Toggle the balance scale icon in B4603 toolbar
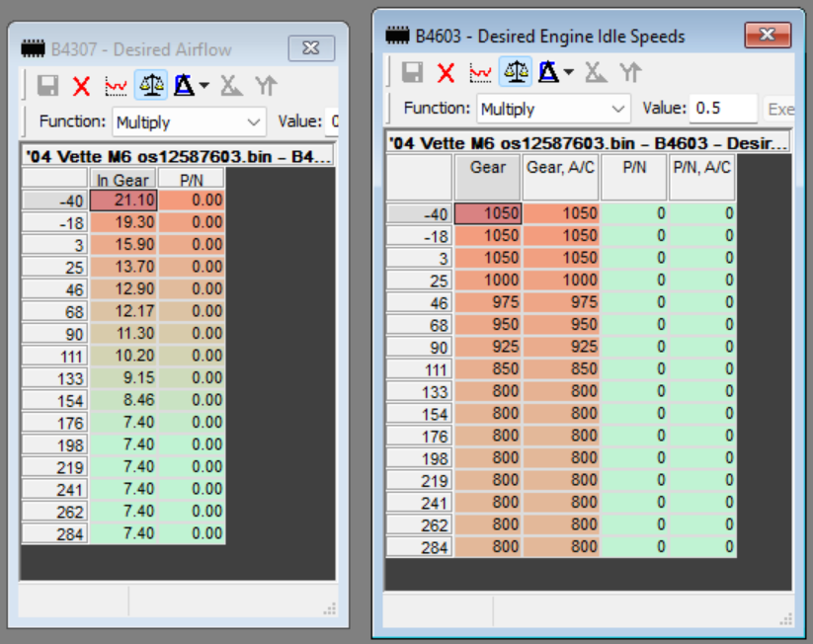The height and width of the screenshot is (644, 813). point(516,72)
